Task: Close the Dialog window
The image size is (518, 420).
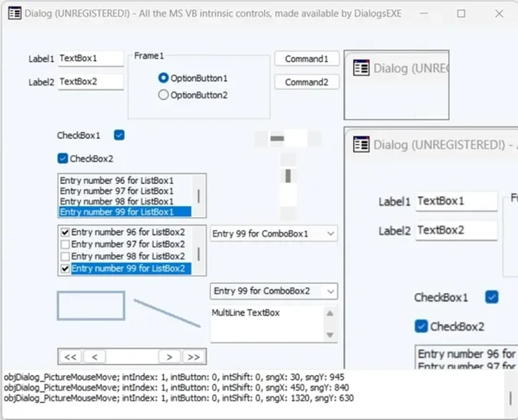Action: point(499,14)
